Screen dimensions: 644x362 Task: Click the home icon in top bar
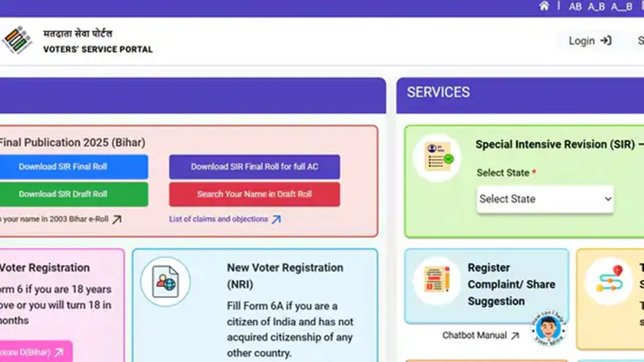coord(544,6)
